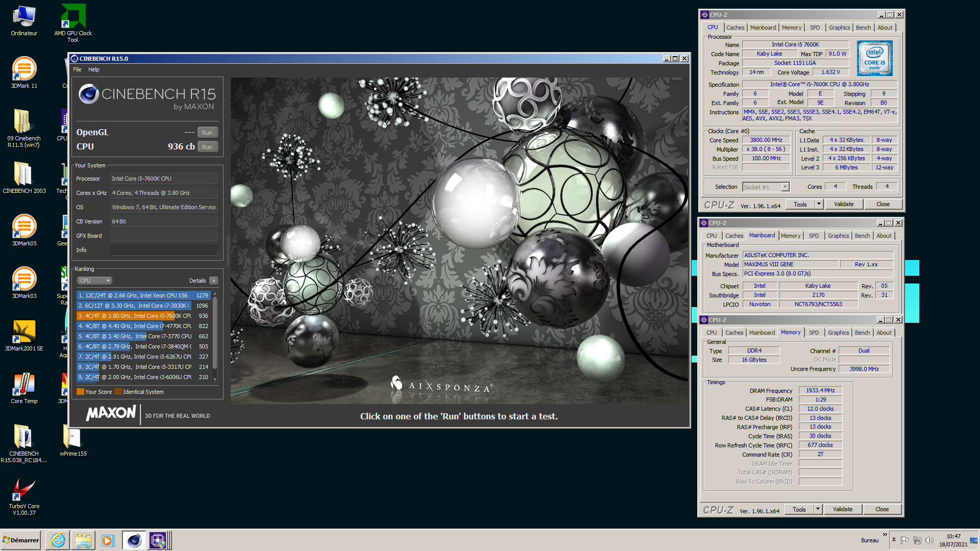This screenshot has width=980, height=551.
Task: Open the Action Center flag tray icon
Action: (x=904, y=540)
